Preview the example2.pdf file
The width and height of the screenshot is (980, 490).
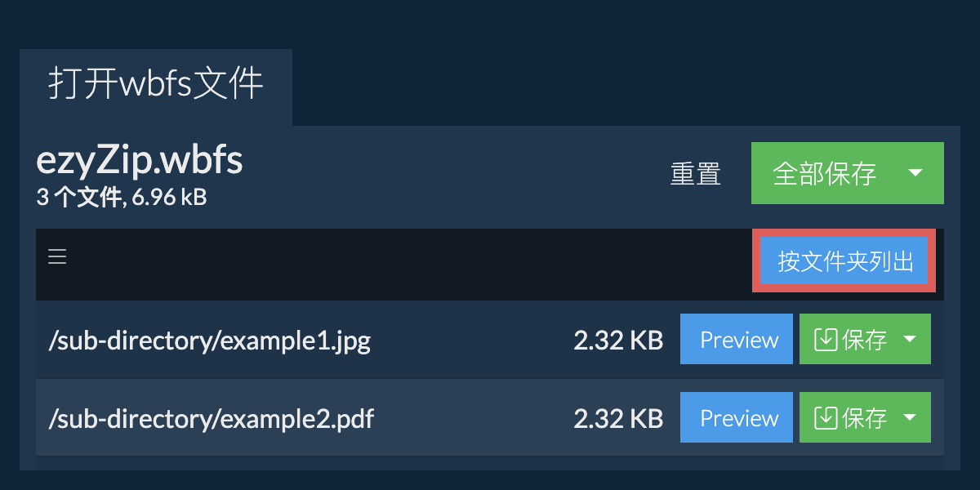[737, 418]
